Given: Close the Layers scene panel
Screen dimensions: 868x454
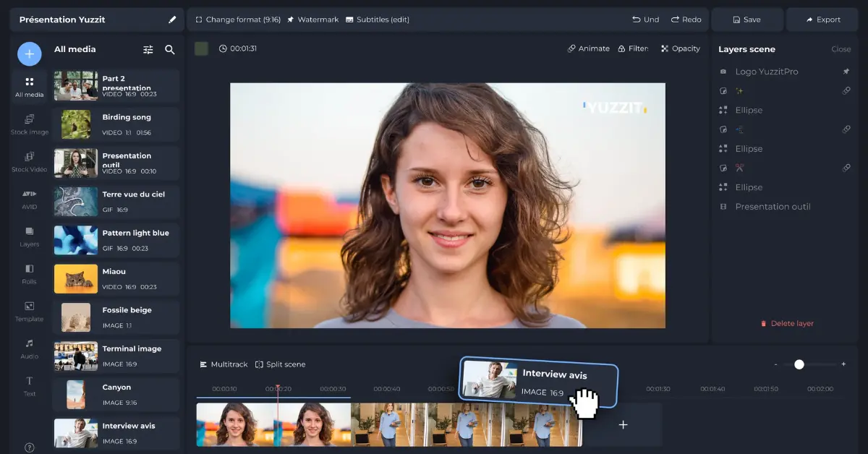Looking at the screenshot, I should pos(841,49).
